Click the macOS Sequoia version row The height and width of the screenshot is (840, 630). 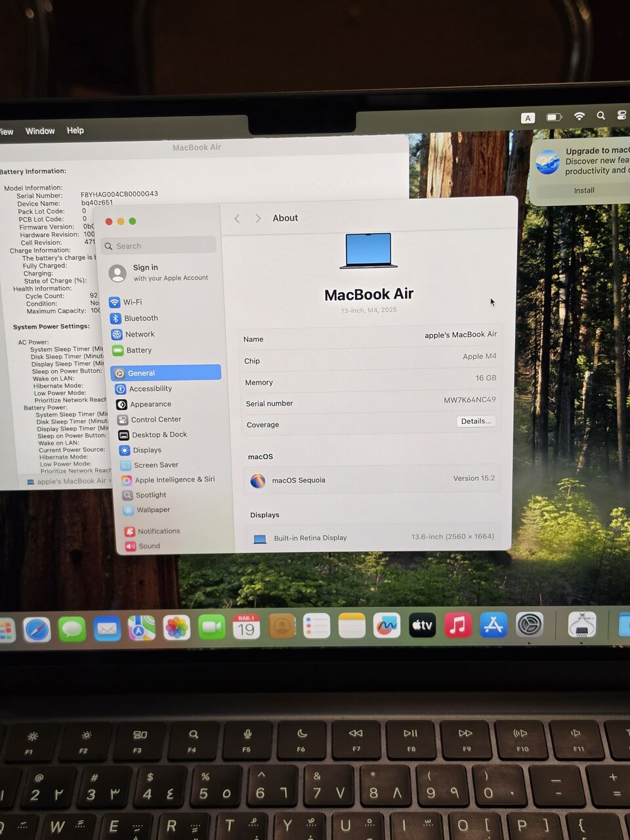[372, 480]
